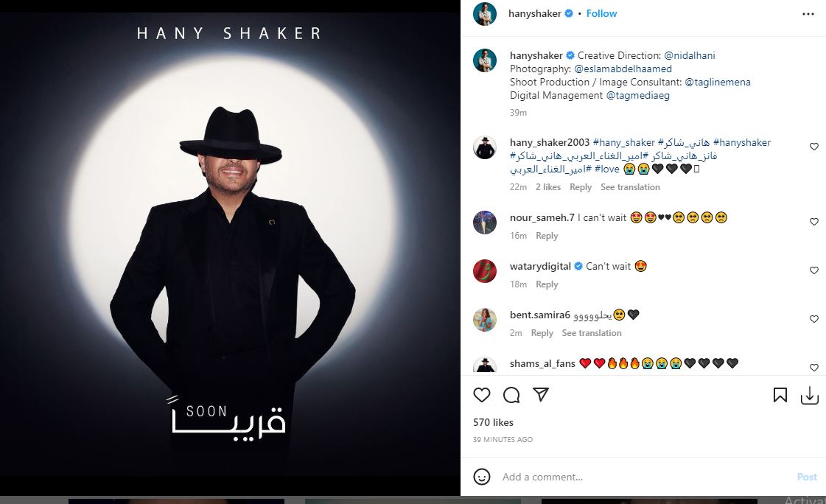
Task: Follow the hanyshaker account
Action: [601, 14]
